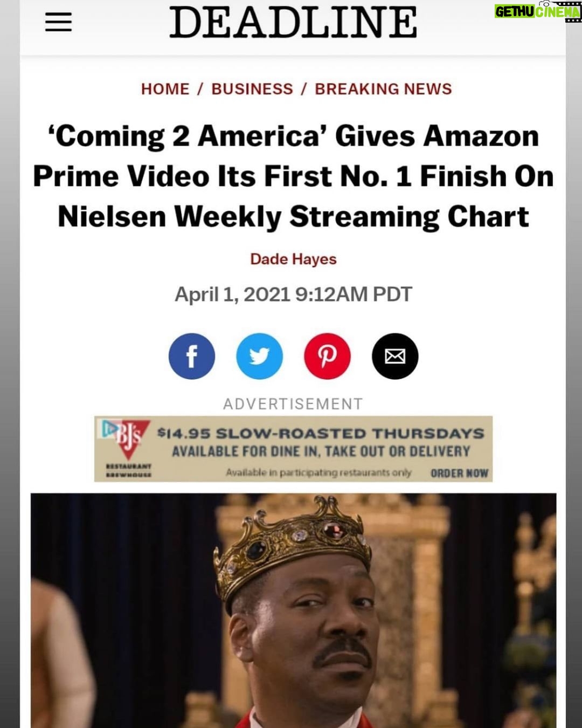582x728 pixels.
Task: Click the DEADLINE site logo
Action: [x=293, y=22]
